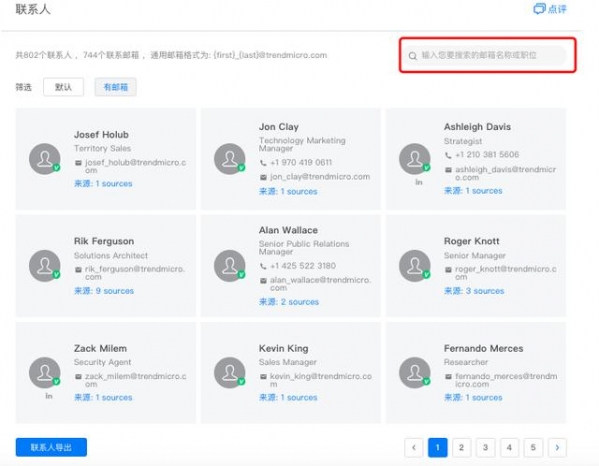The width and height of the screenshot is (599, 466).
Task: Click the name Josef Holub
Action: 101,135
